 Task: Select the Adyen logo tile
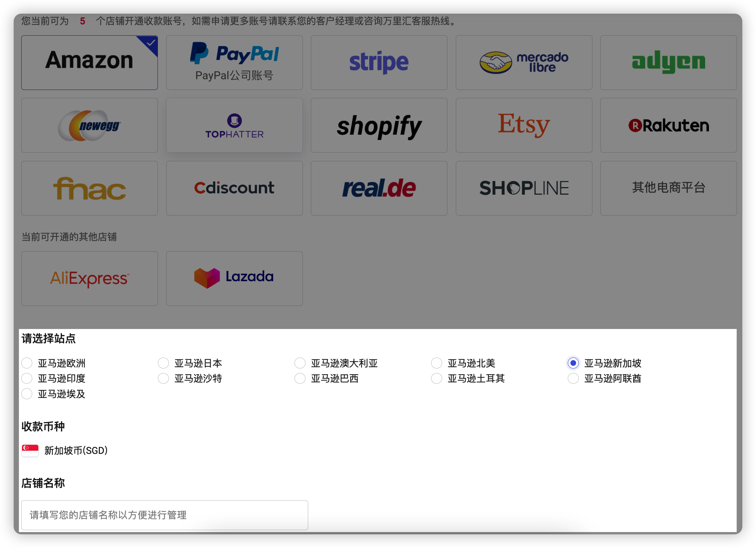point(668,63)
